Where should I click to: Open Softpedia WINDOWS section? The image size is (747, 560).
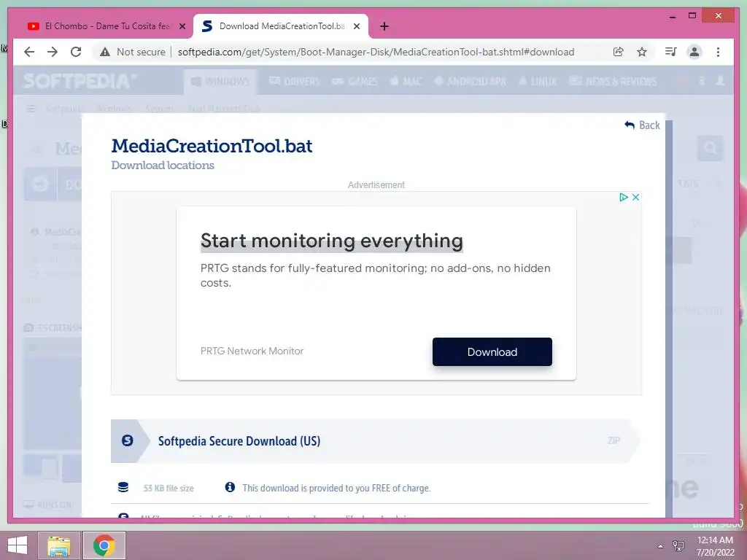[x=220, y=82]
